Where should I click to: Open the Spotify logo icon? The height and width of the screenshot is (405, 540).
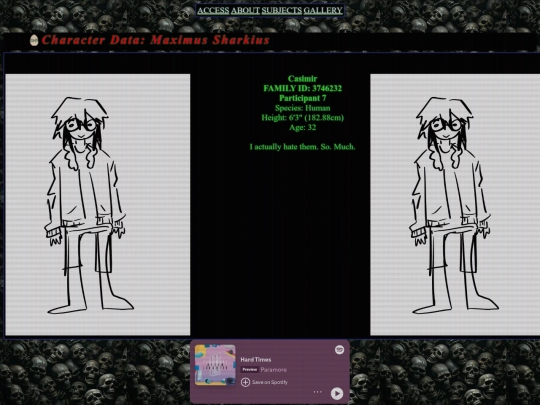coord(340,350)
